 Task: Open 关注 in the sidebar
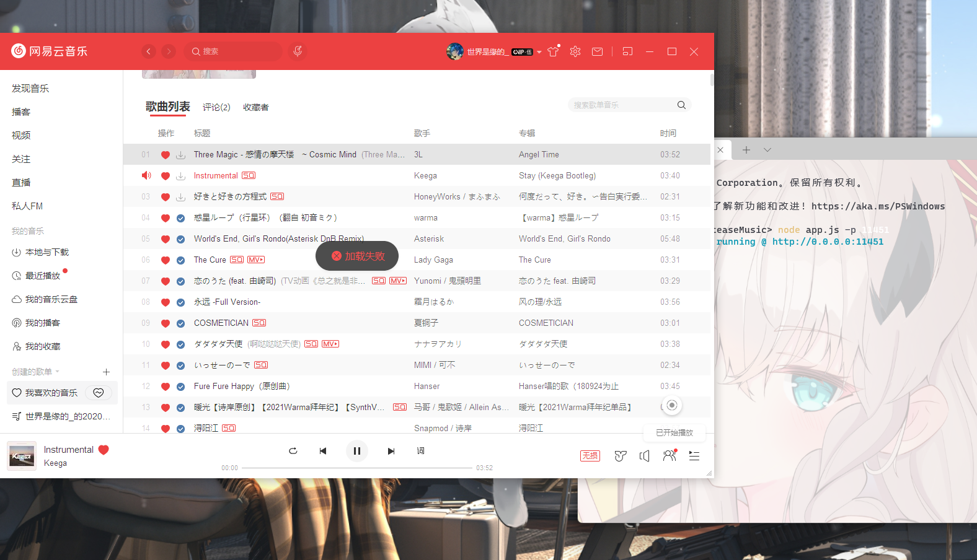[21, 159]
